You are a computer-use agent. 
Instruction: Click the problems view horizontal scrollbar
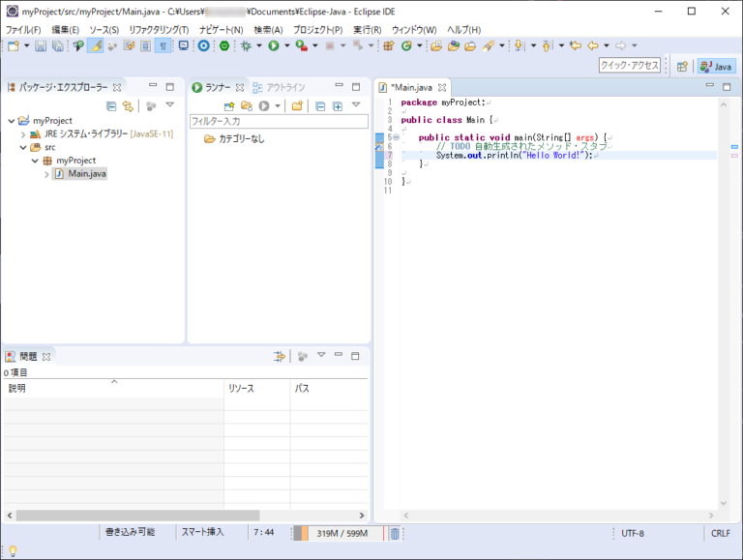tap(138, 516)
